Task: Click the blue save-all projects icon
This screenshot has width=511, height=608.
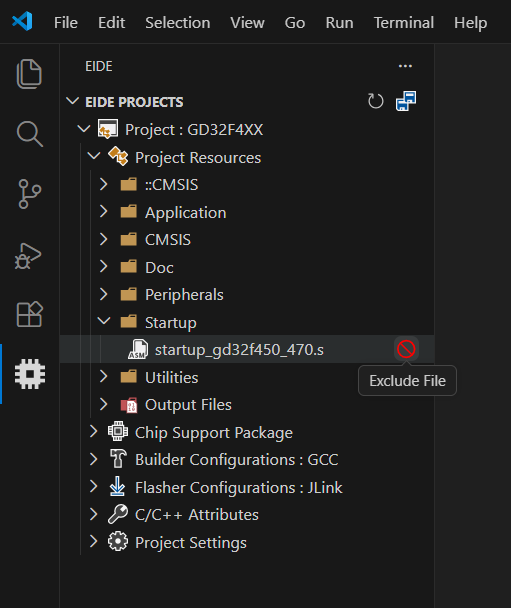Action: [406, 101]
